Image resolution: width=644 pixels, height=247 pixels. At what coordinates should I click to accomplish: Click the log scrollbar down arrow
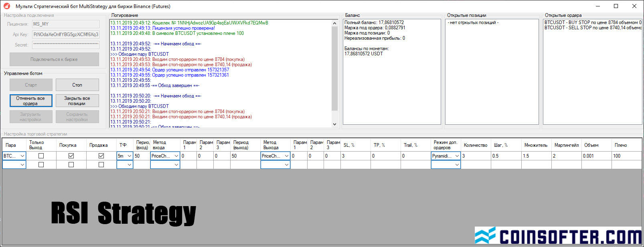[x=335, y=124]
